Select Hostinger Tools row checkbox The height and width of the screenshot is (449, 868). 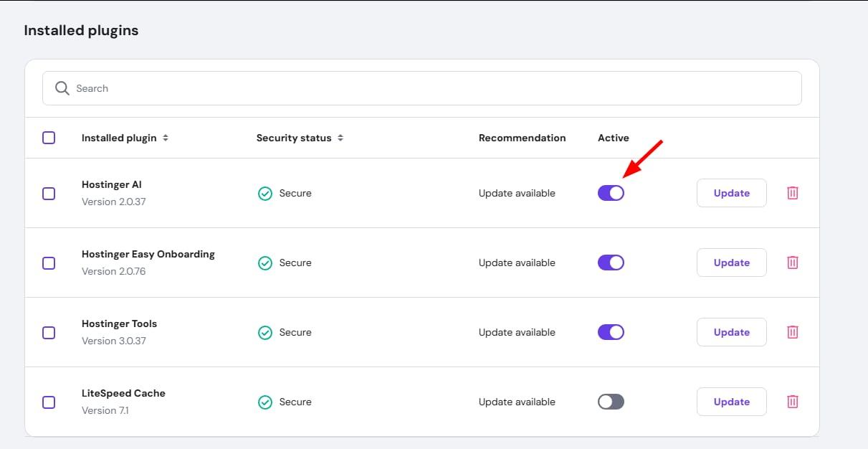point(49,333)
